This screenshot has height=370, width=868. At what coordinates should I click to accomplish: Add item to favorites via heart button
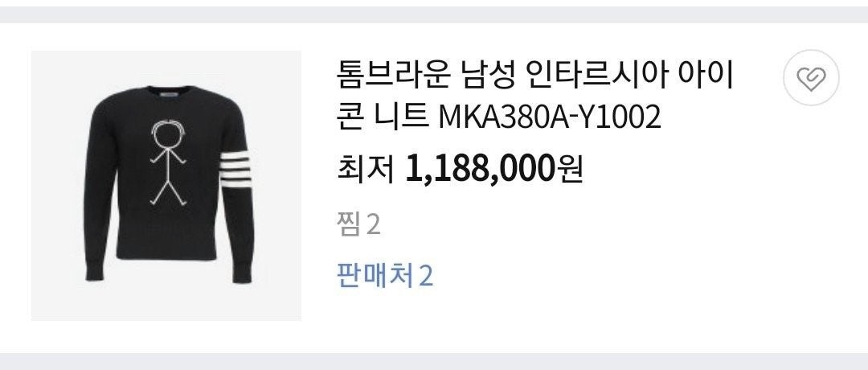(811, 77)
